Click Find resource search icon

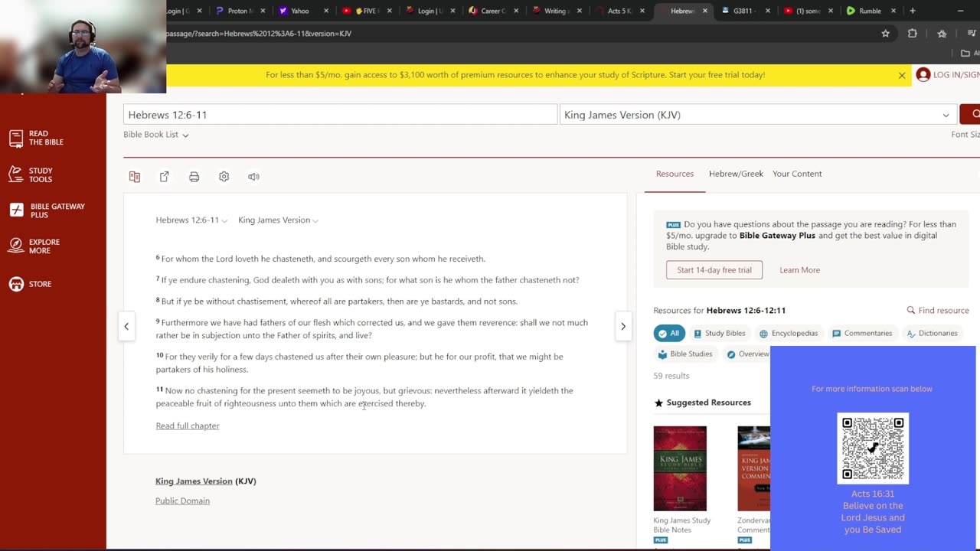[x=911, y=311]
